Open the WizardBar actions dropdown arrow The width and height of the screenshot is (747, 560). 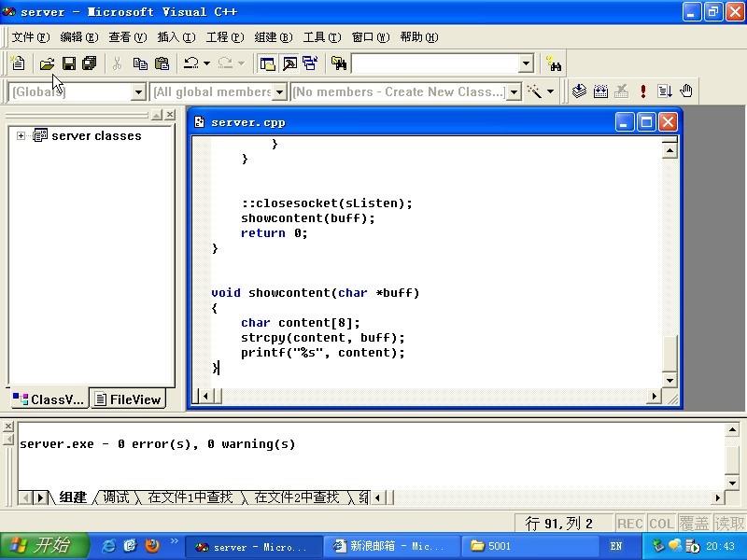(550, 91)
